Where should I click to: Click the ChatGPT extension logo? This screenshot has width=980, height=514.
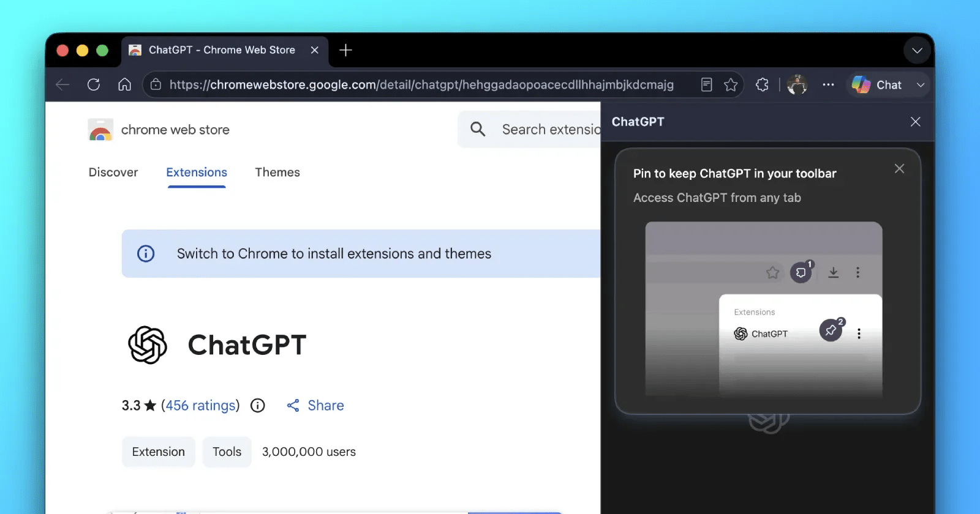coord(148,345)
